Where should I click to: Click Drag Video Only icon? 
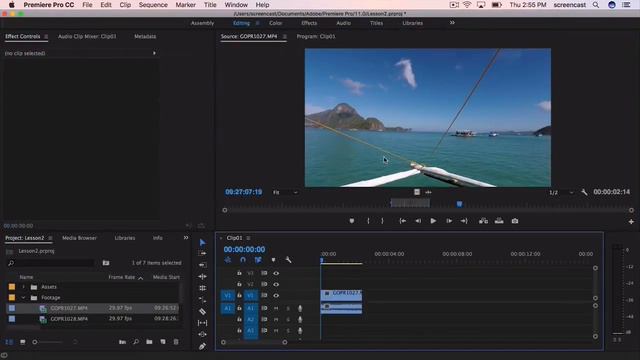(x=417, y=192)
